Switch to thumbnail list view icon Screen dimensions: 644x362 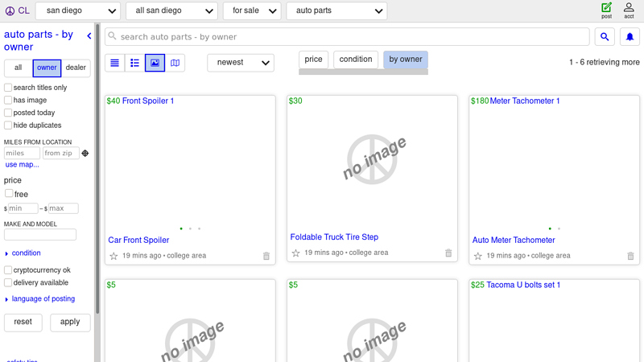[134, 63]
